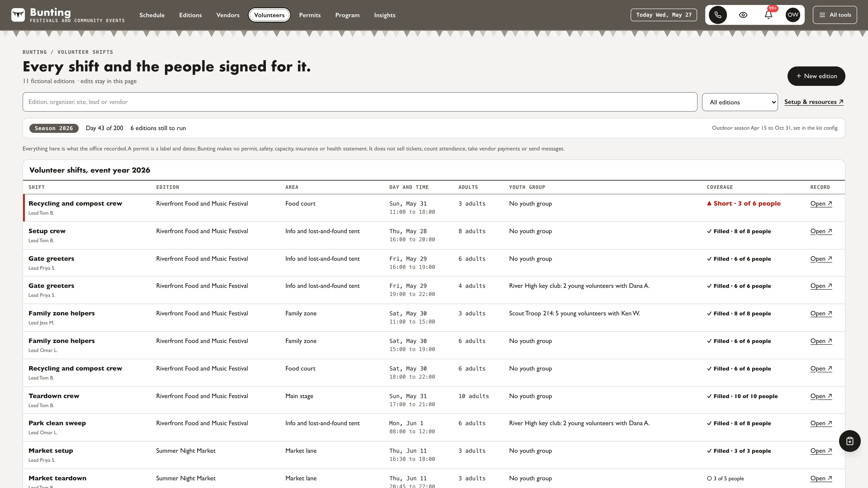Open All tools menu
Image resolution: width=868 pixels, height=488 pixels.
click(835, 15)
